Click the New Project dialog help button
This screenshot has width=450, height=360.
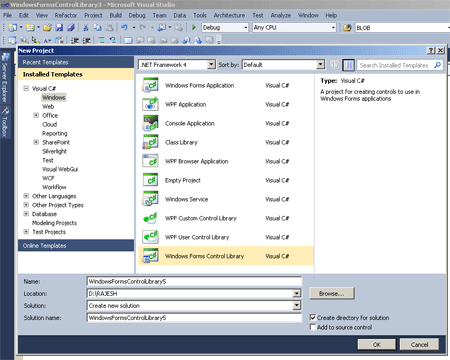(431, 50)
